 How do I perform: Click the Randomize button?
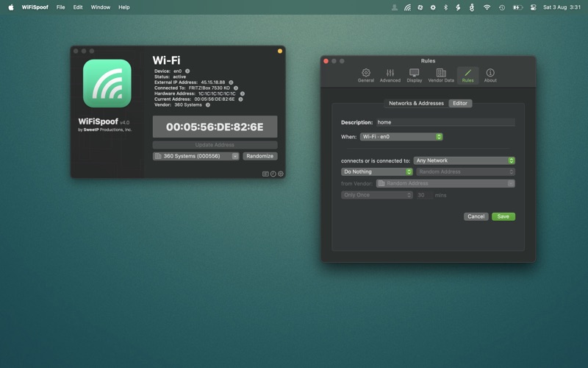(x=260, y=156)
